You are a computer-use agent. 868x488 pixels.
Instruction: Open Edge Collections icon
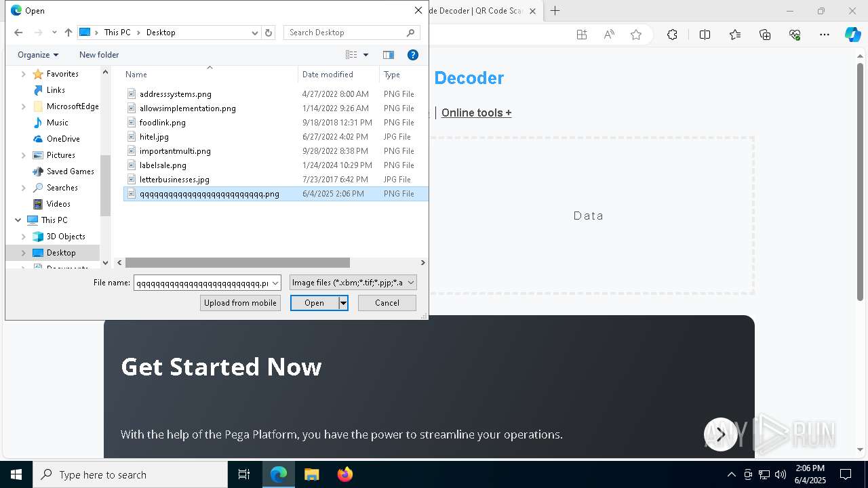(765, 35)
